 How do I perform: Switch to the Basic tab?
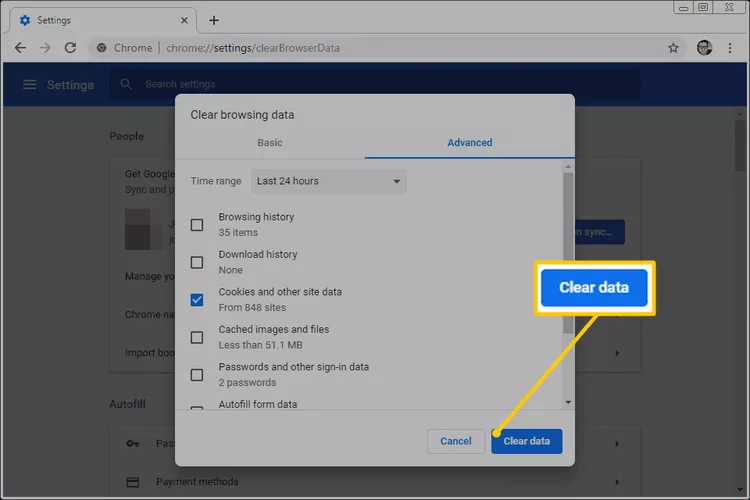(270, 143)
